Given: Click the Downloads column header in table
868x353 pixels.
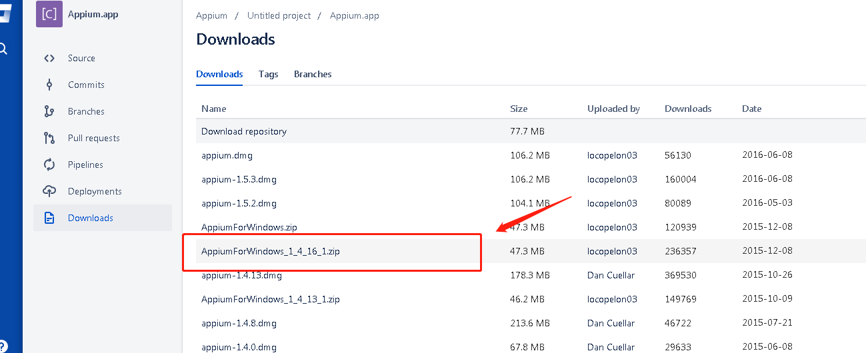Looking at the screenshot, I should (688, 109).
